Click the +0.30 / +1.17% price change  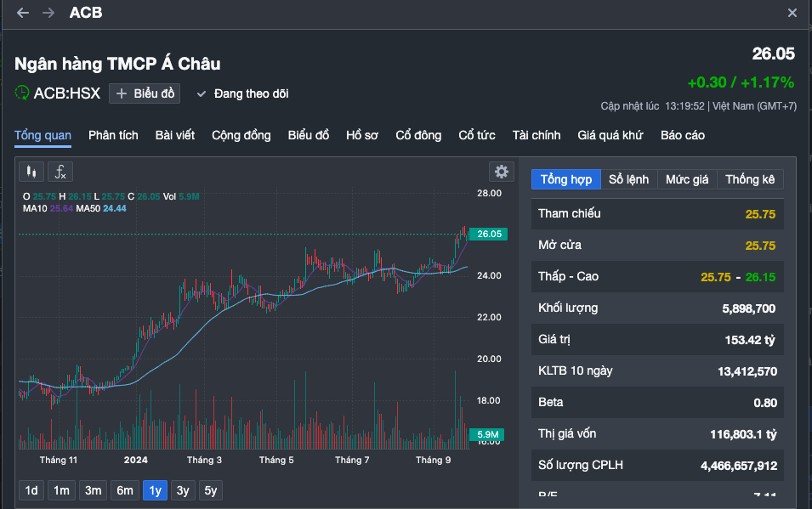[x=741, y=82]
